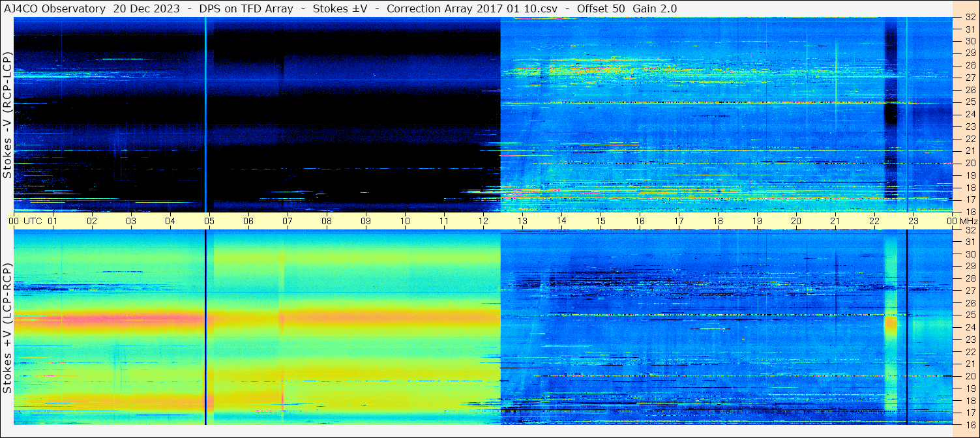Select the 09 hour tick label

click(x=366, y=221)
